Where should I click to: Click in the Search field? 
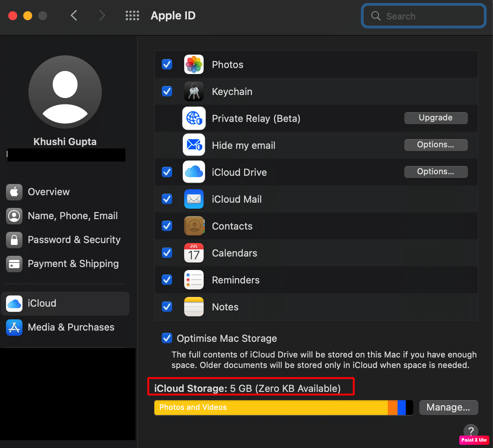pyautogui.click(x=424, y=16)
